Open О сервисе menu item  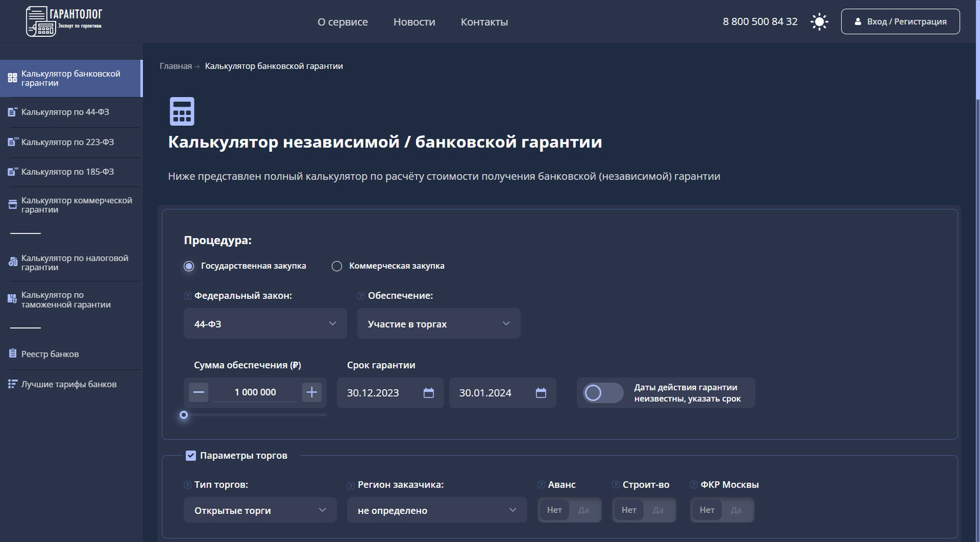[343, 22]
